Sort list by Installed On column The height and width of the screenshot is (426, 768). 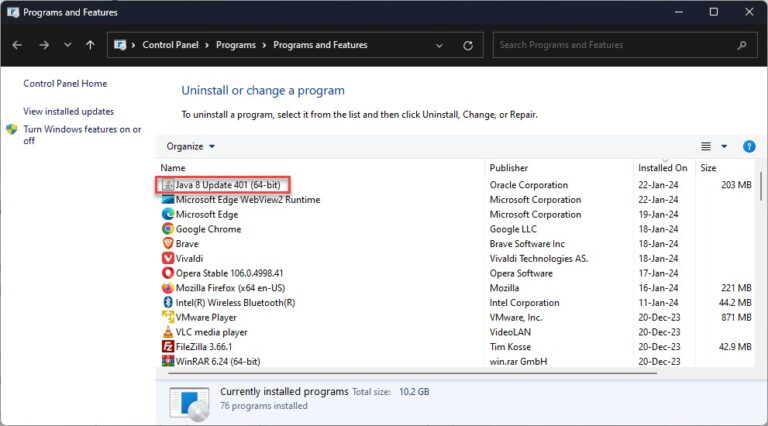coord(662,168)
